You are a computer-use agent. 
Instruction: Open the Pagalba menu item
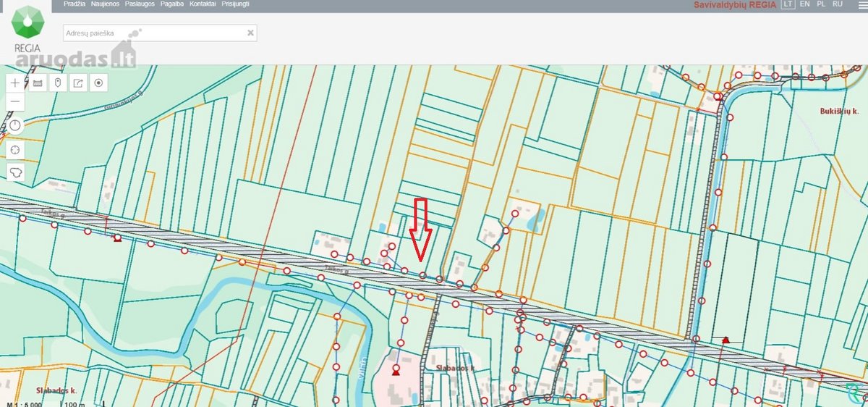click(172, 4)
